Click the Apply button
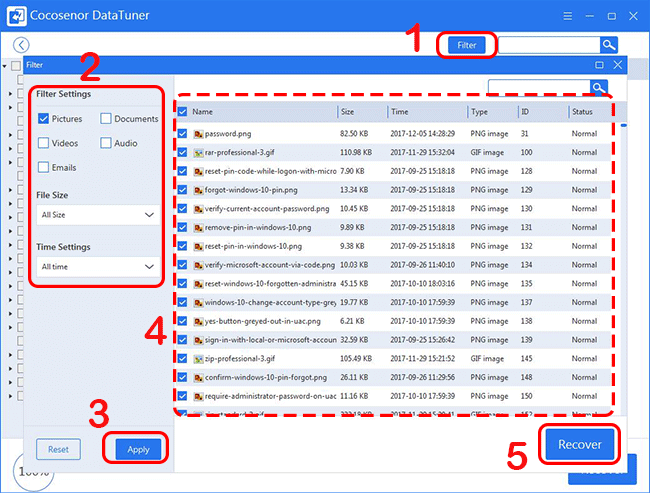The height and width of the screenshot is (493, 650). click(138, 449)
